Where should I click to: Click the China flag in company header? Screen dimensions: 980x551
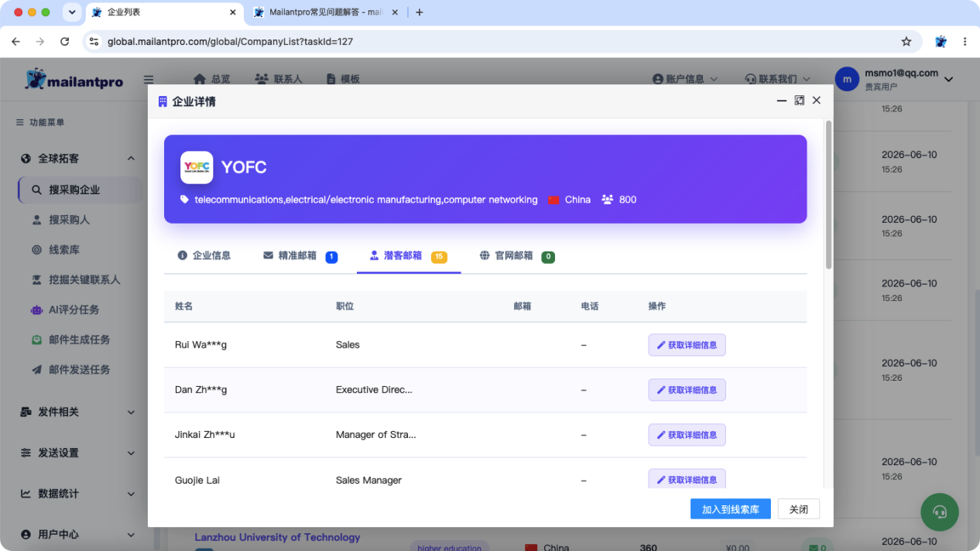(x=553, y=200)
